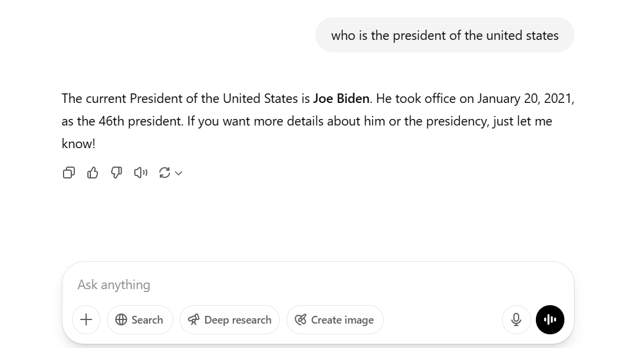This screenshot has height=348, width=644.
Task: Click the brush icon on Create image
Action: pyautogui.click(x=301, y=320)
